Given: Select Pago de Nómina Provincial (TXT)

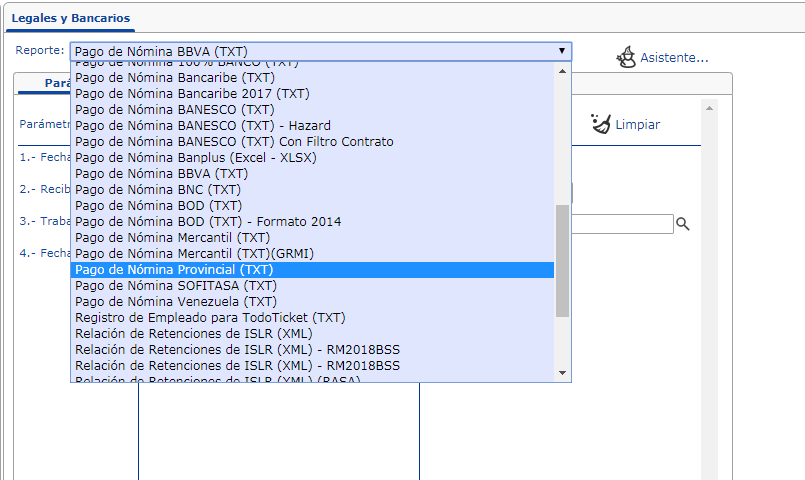Looking at the screenshot, I should [x=312, y=270].
